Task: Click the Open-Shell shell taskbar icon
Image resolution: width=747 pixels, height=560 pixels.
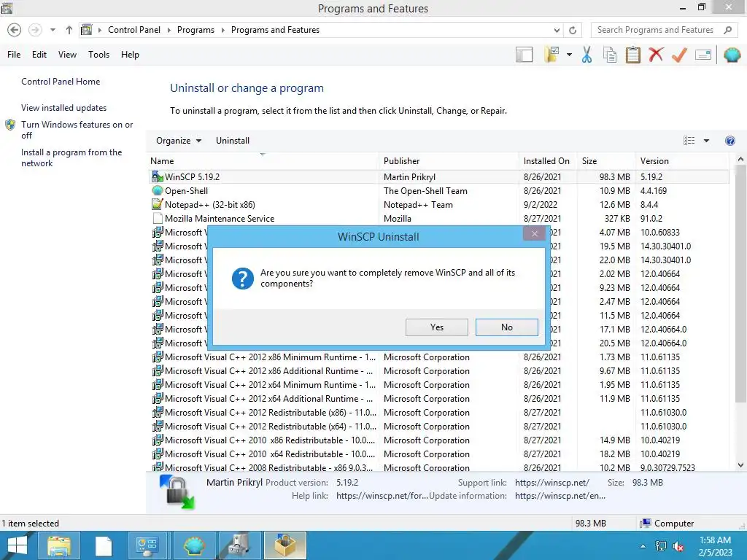Action: 194,545
